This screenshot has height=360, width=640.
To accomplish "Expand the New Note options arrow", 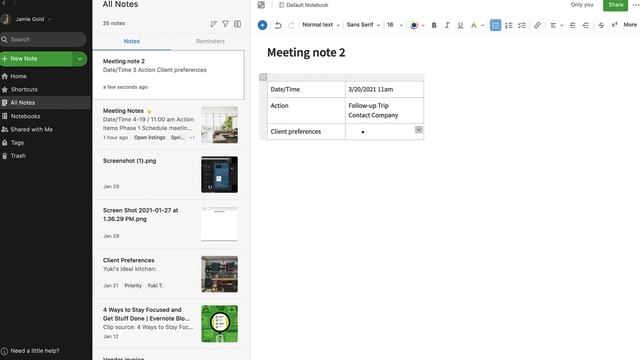I will tap(80, 59).
